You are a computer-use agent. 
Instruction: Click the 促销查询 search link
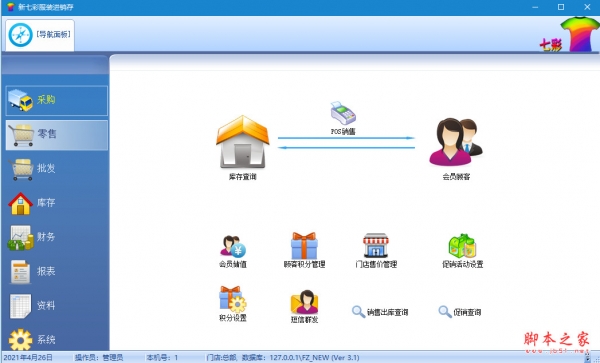pos(460,312)
